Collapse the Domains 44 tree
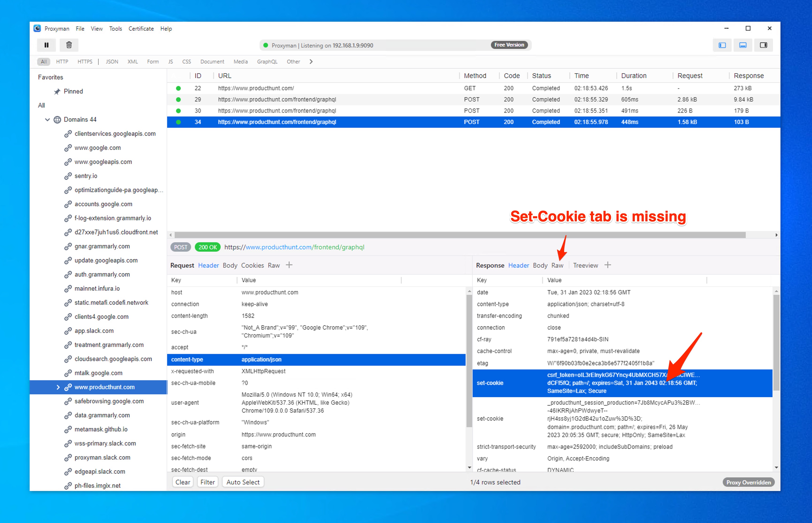The width and height of the screenshot is (812, 523). [47, 119]
